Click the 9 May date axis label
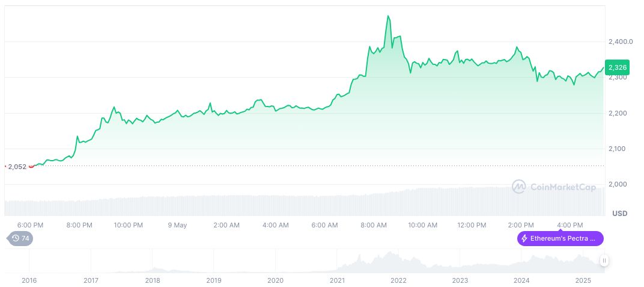 [177, 225]
